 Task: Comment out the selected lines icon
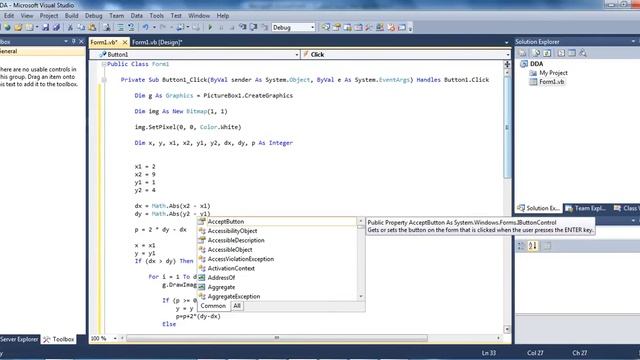tap(120, 27)
